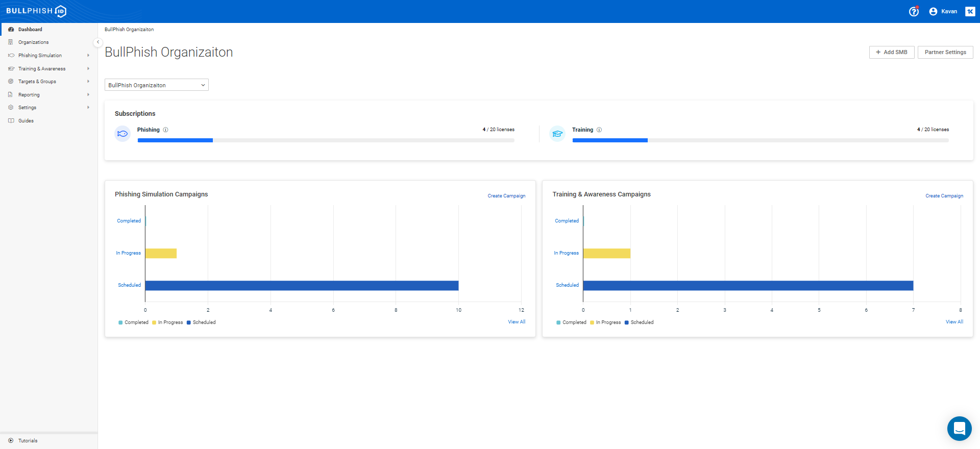The height and width of the screenshot is (449, 980).
Task: Collapse the sidebar with the chevron button
Action: (x=98, y=42)
